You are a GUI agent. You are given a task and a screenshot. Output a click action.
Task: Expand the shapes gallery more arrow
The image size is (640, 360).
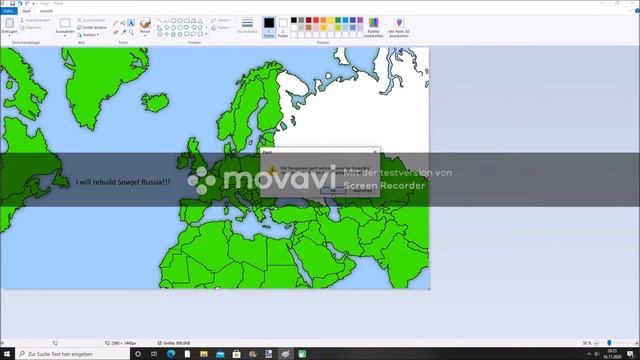pos(207,34)
